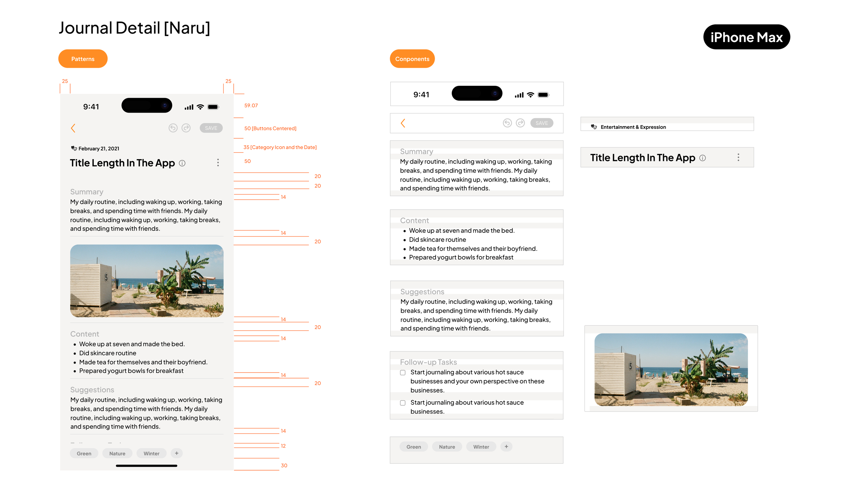The height and width of the screenshot is (489, 868).
Task: Click undo icon in the toolbar component
Action: tap(507, 123)
